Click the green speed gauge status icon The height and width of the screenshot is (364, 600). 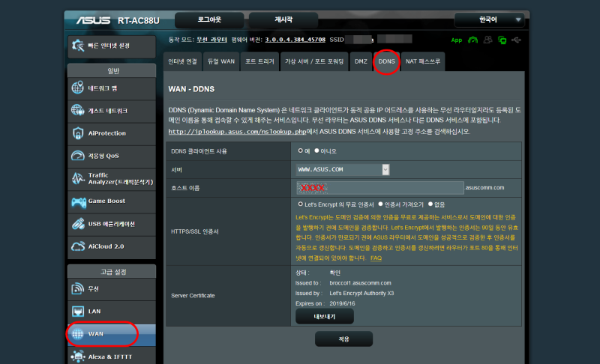[473, 40]
